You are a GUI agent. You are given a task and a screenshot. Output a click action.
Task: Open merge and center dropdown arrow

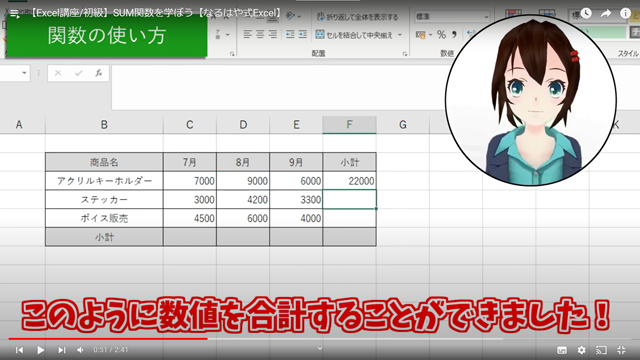click(x=400, y=35)
